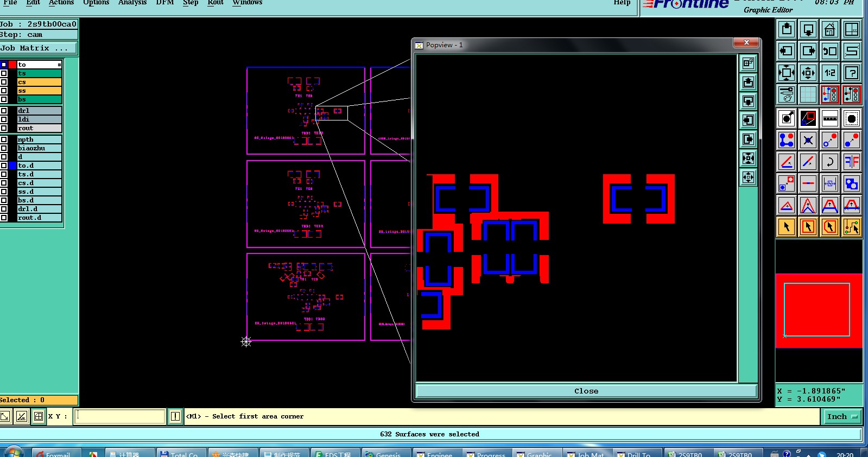Click the rotate curved arrow icon

(x=830, y=162)
